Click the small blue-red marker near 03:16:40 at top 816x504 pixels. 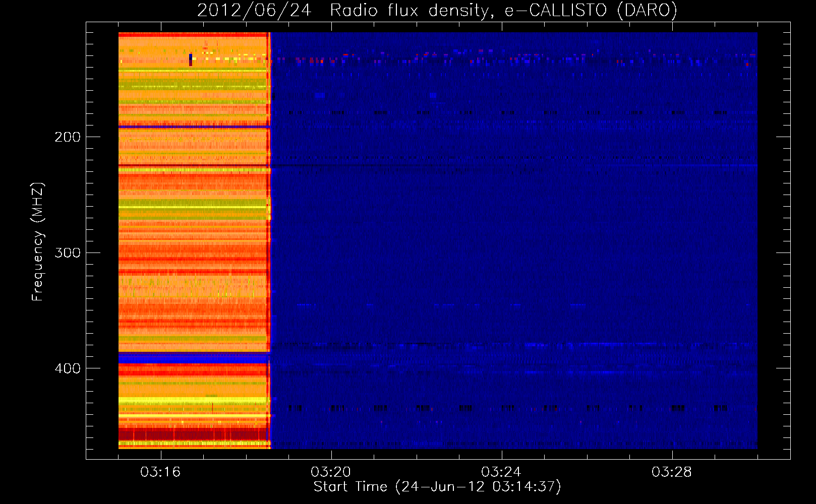tap(191, 60)
